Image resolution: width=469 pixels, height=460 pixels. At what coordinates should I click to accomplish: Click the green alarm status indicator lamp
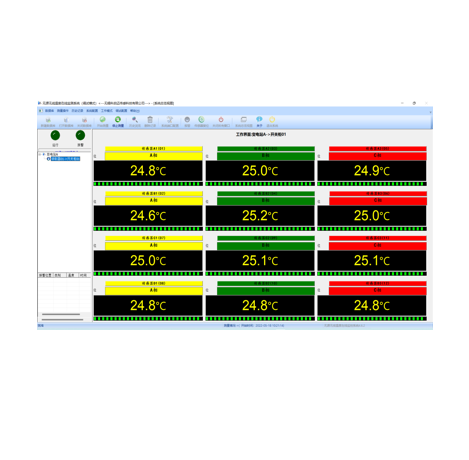[80, 135]
